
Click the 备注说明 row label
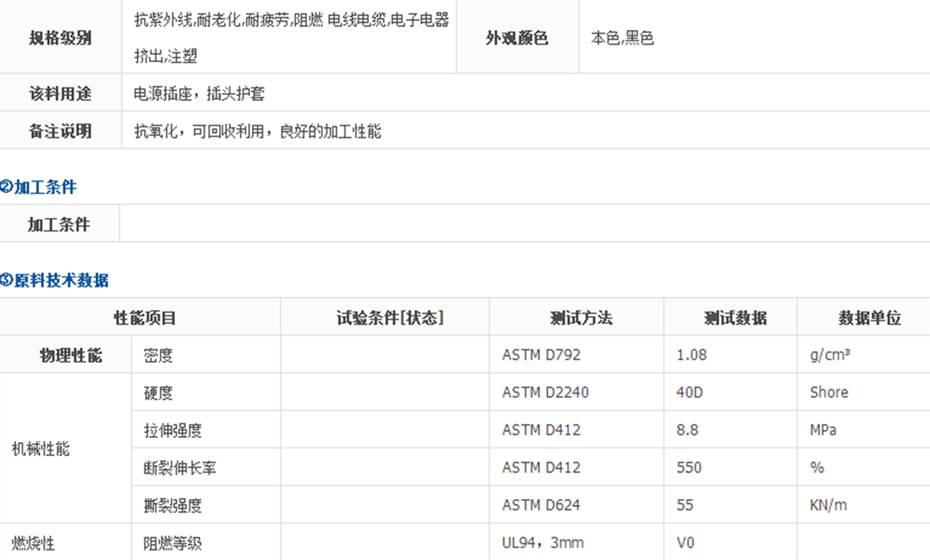[x=61, y=131]
